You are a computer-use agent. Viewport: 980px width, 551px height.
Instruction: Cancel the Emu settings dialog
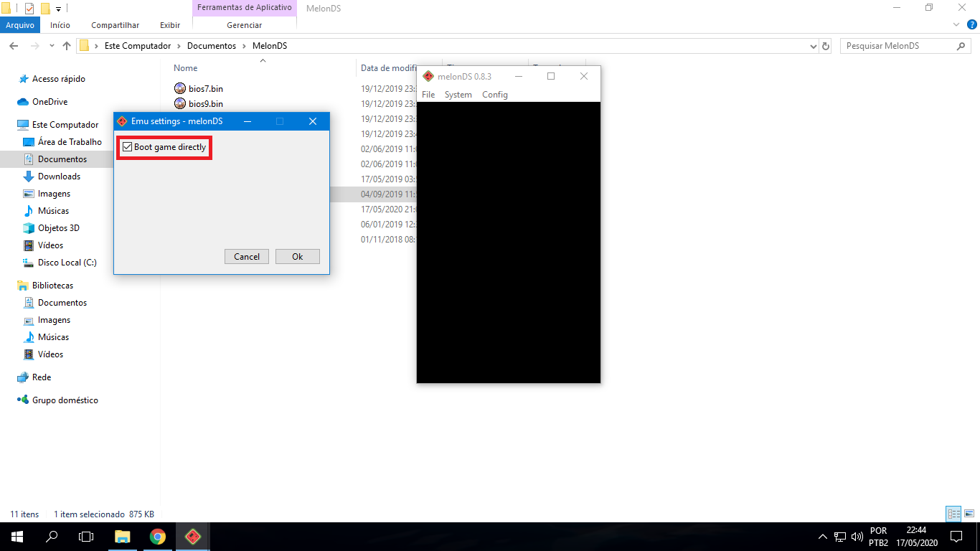[x=246, y=256]
